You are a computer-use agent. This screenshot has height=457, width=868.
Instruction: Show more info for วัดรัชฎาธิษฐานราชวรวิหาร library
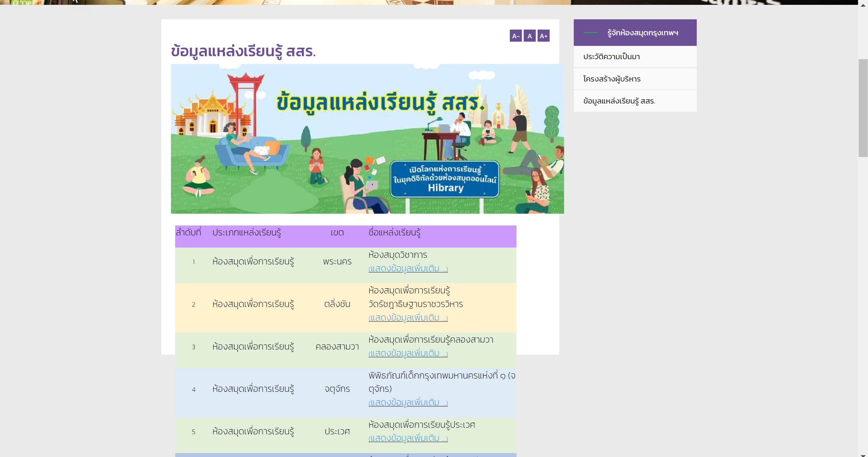408,318
